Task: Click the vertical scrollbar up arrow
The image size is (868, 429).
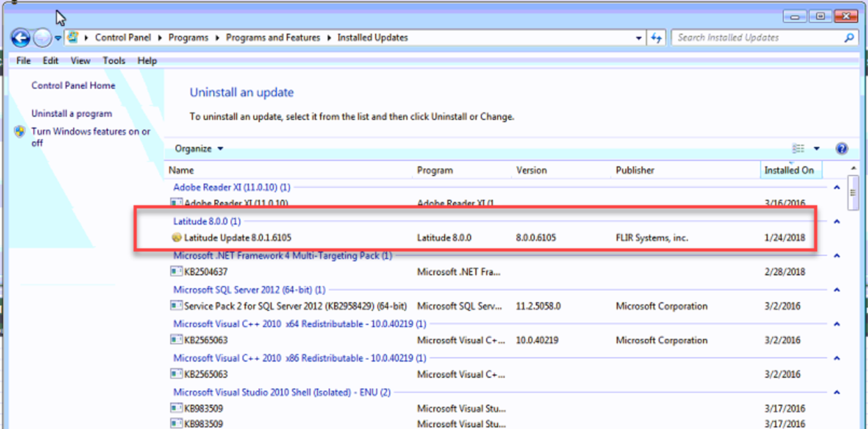Action: click(853, 169)
